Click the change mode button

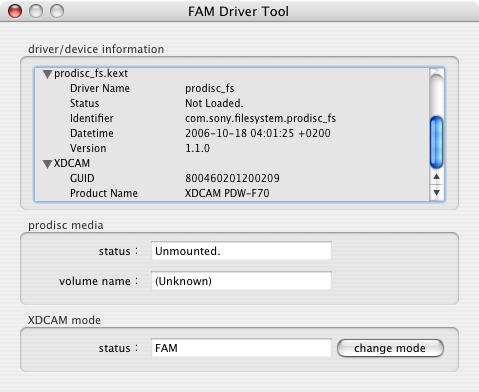[390, 348]
